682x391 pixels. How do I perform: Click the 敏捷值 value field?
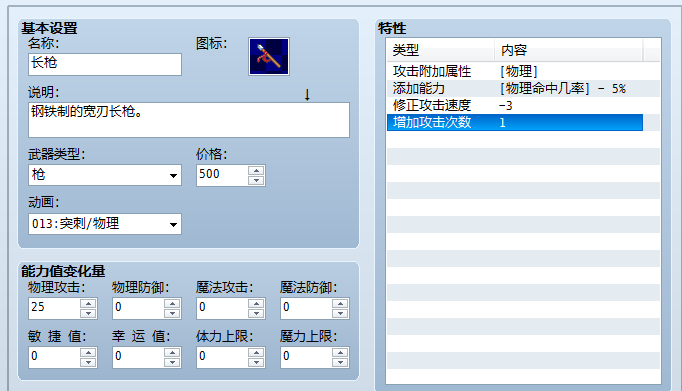54,357
